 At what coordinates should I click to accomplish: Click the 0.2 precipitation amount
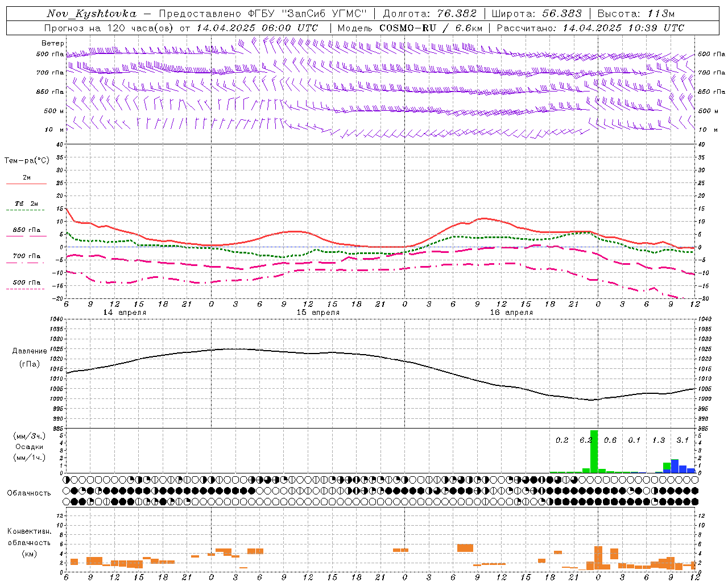pos(562,440)
